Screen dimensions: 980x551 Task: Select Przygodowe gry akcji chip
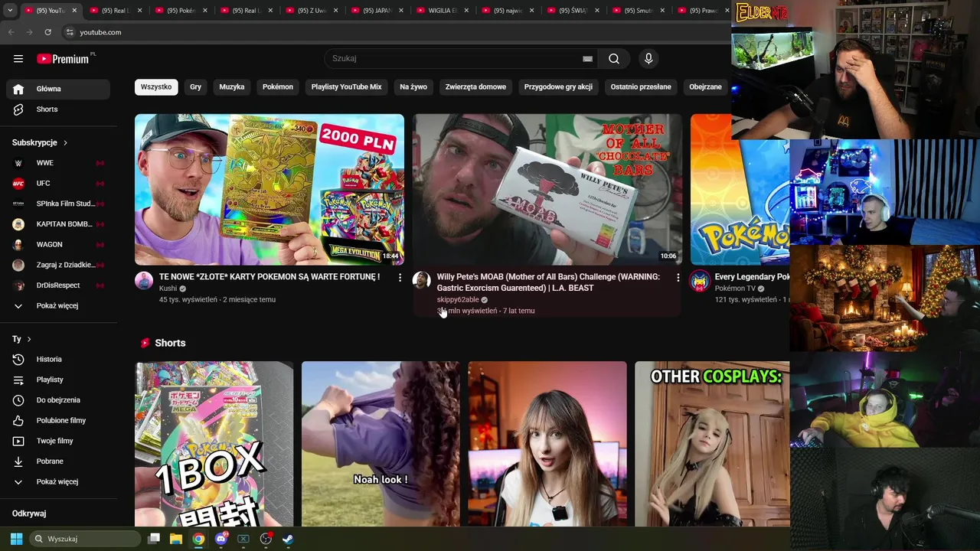point(558,87)
